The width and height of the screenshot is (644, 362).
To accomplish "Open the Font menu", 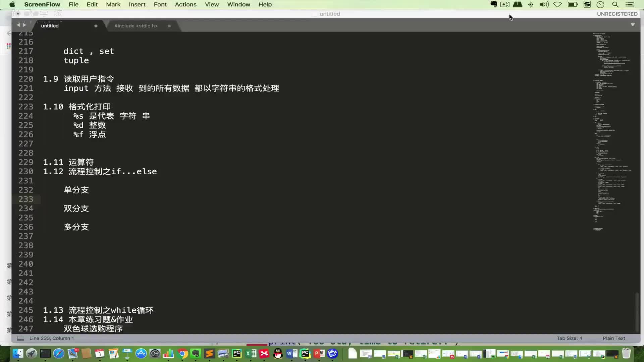I will pos(160,4).
